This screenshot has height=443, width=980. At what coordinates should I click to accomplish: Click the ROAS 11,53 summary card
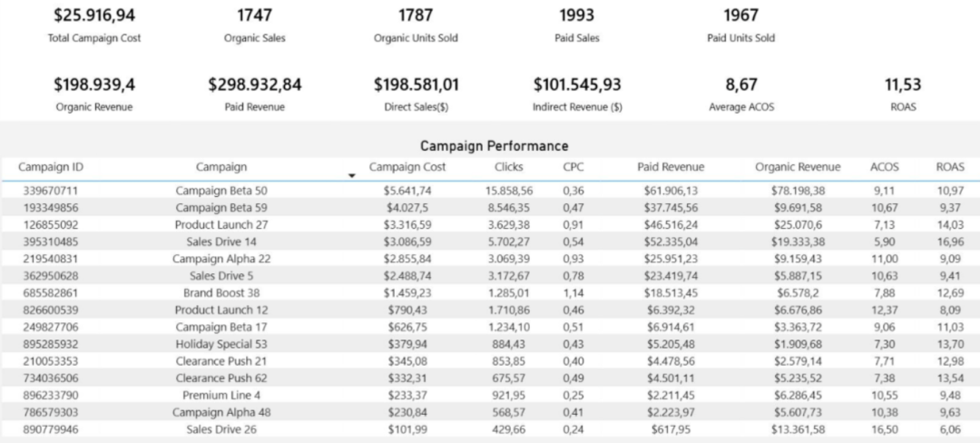pyautogui.click(x=903, y=94)
